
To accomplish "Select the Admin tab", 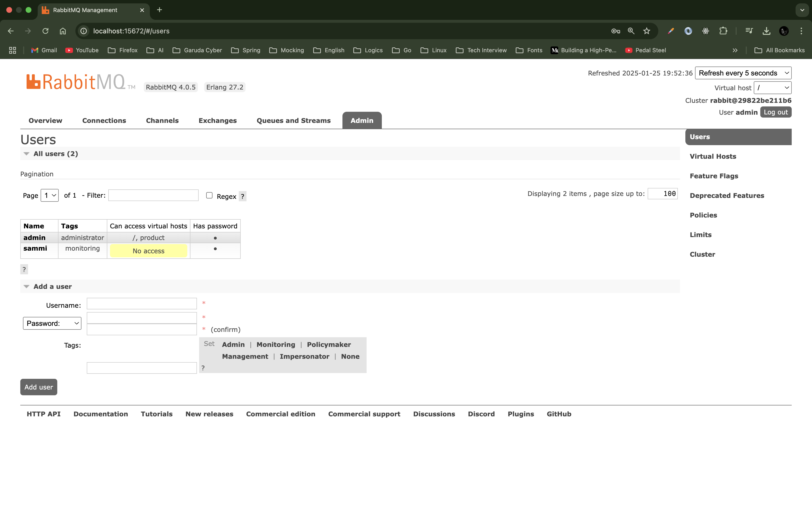I will [x=362, y=120].
